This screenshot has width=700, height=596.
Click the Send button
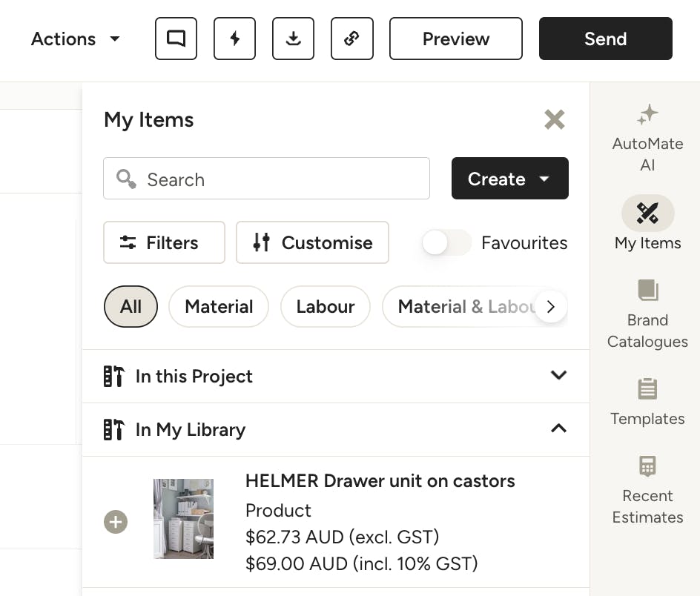click(605, 39)
